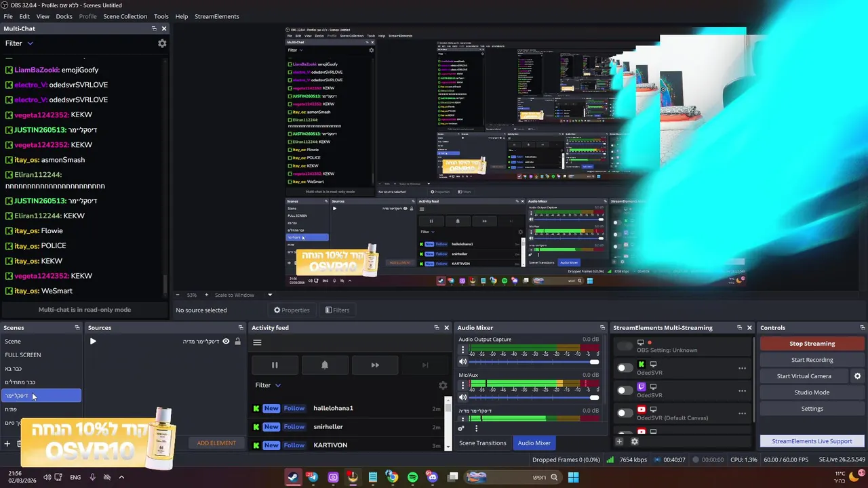Click the play icon of the דיסקליימר מדיה source
The image size is (868, 488).
tap(93, 342)
